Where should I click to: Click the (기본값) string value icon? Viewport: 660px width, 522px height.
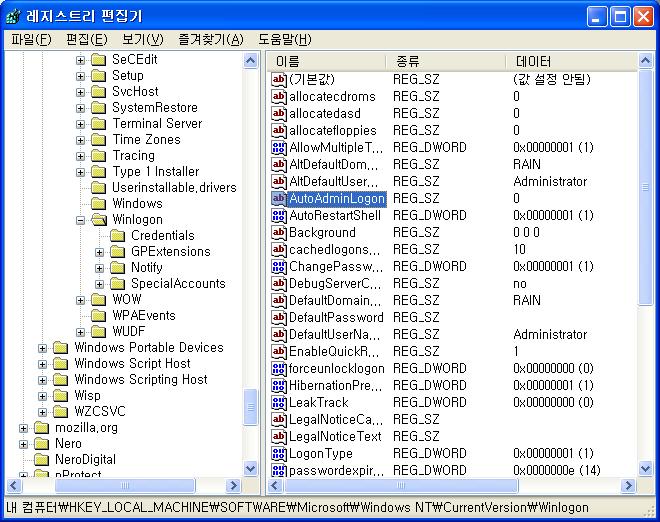pos(279,80)
